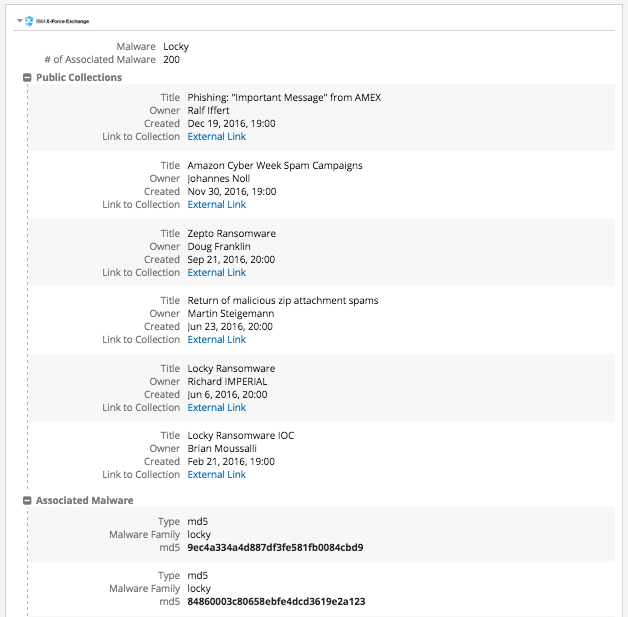Click the Associated Malware heading
The height and width of the screenshot is (617, 628).
click(x=84, y=500)
